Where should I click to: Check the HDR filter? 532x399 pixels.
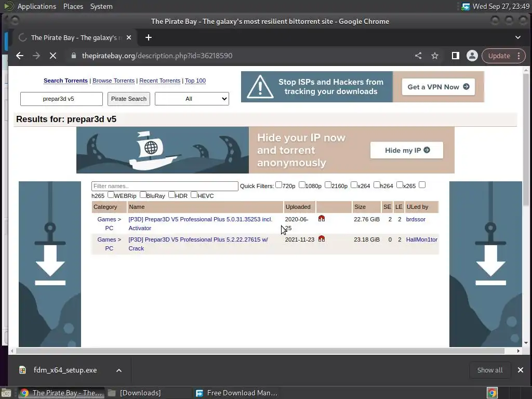pyautogui.click(x=171, y=195)
